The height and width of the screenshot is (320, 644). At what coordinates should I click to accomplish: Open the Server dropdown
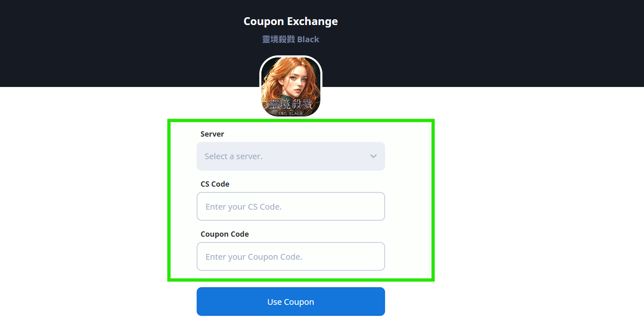point(290,156)
